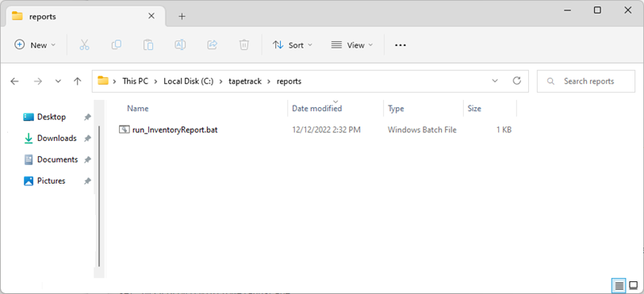Open Downloads in navigation pane
The width and height of the screenshot is (644, 294).
56,139
